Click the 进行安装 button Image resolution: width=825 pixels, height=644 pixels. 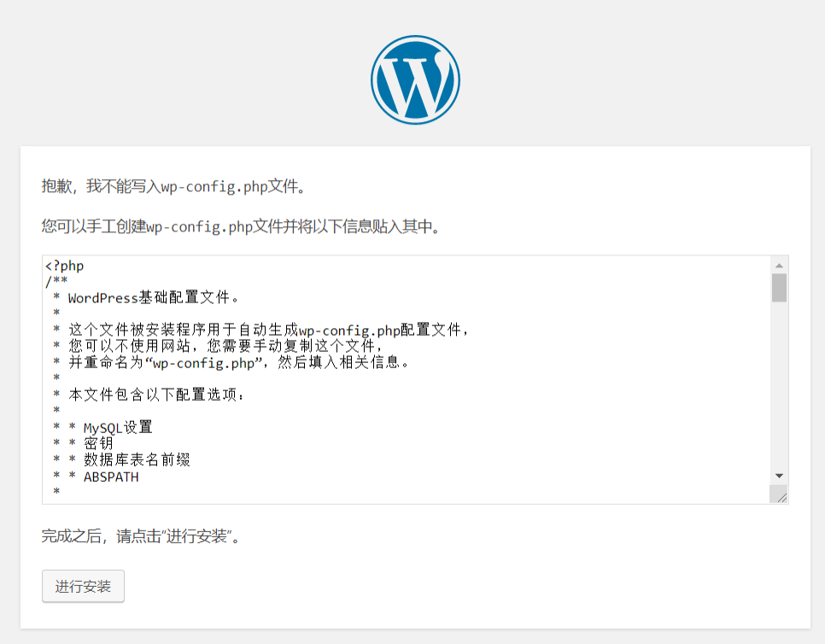[x=83, y=586]
